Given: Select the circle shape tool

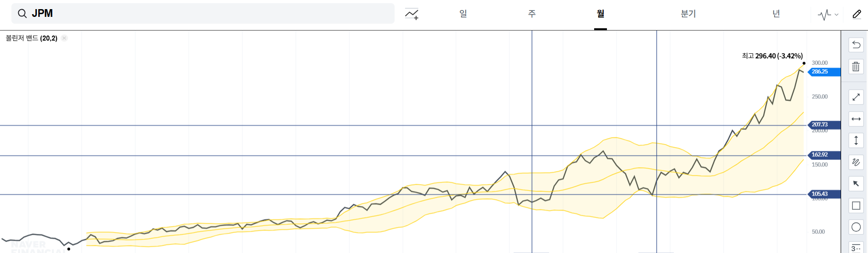Looking at the screenshot, I should click(x=856, y=227).
